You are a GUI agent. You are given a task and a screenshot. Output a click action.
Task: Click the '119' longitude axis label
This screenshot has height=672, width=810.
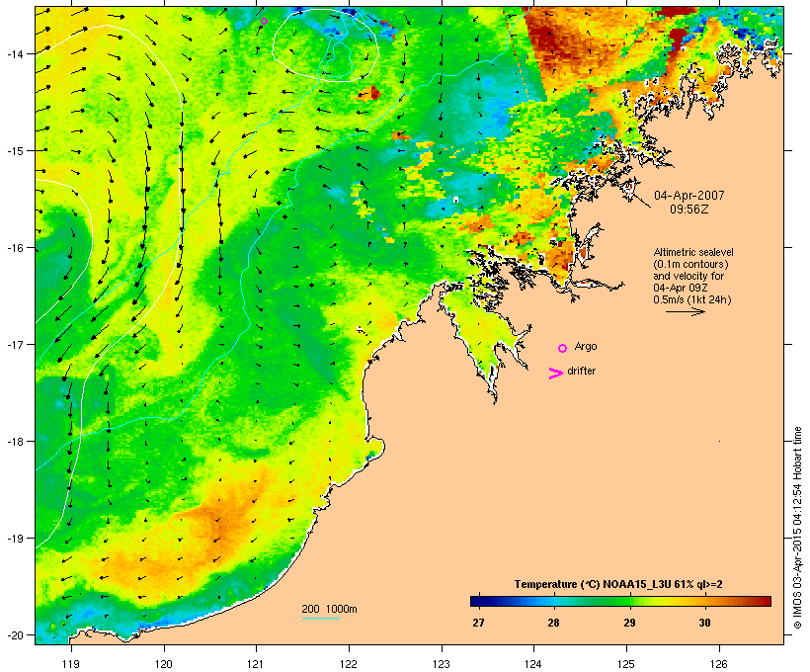tap(71, 664)
